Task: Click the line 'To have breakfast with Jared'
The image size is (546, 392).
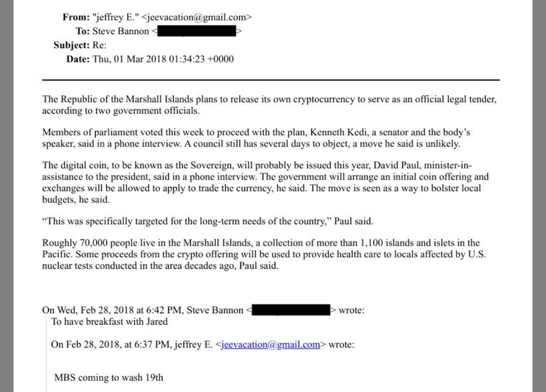Action: [x=109, y=321]
